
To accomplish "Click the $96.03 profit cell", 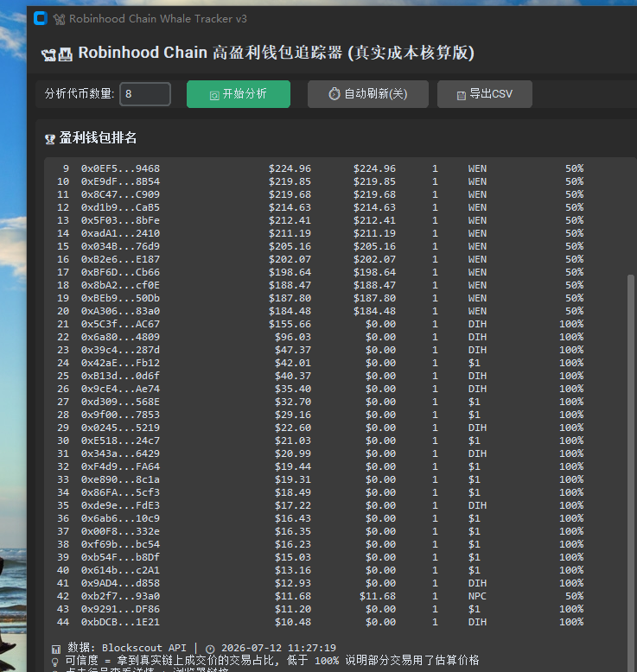I will point(293,337).
